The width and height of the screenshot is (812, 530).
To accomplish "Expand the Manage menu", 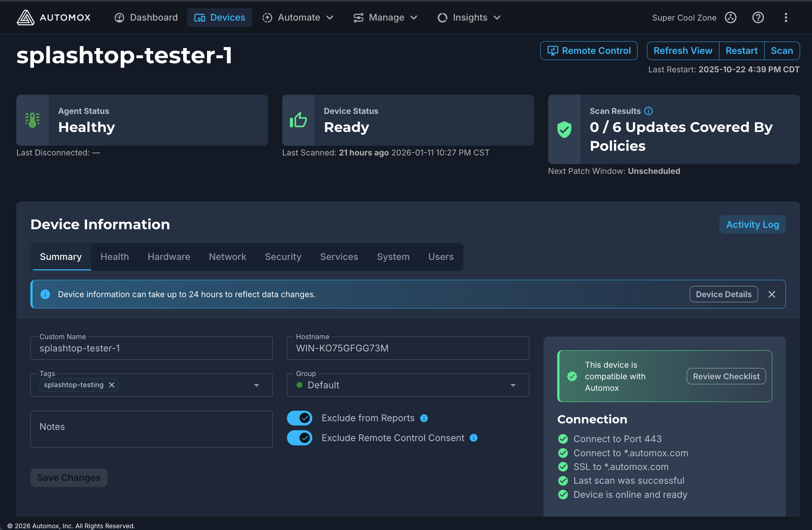I will point(385,17).
